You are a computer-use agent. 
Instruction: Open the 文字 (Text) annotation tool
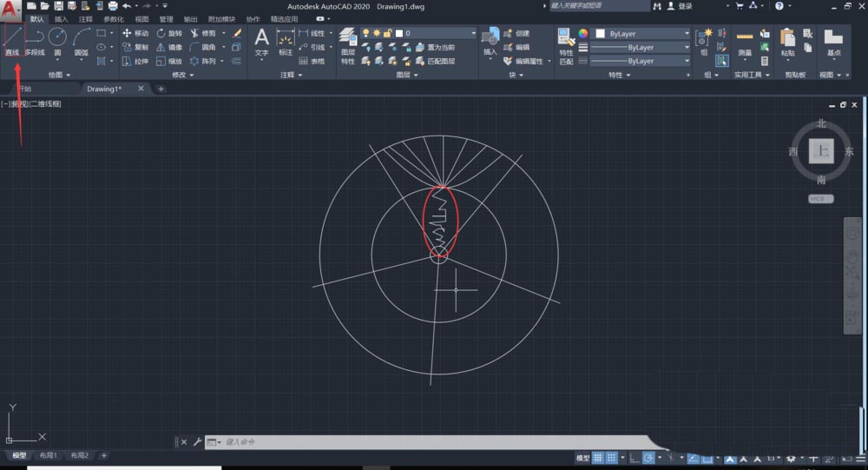[x=261, y=41]
